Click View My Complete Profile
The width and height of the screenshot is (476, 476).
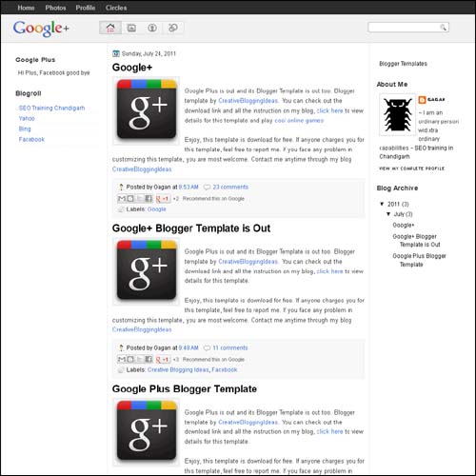pyautogui.click(x=411, y=169)
